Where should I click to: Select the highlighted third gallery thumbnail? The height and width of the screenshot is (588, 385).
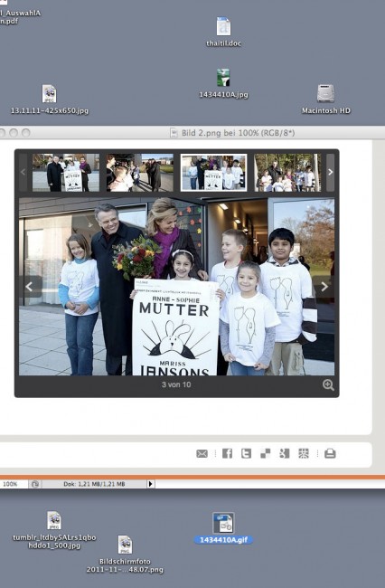[x=213, y=173]
